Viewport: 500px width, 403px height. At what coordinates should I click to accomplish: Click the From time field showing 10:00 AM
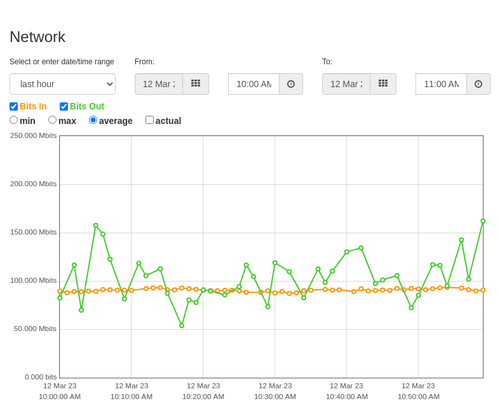(254, 84)
